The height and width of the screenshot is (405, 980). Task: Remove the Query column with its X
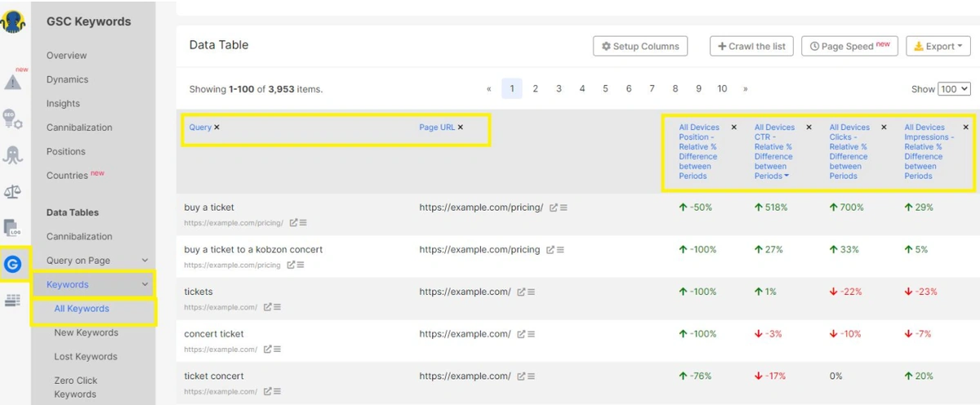[216, 127]
